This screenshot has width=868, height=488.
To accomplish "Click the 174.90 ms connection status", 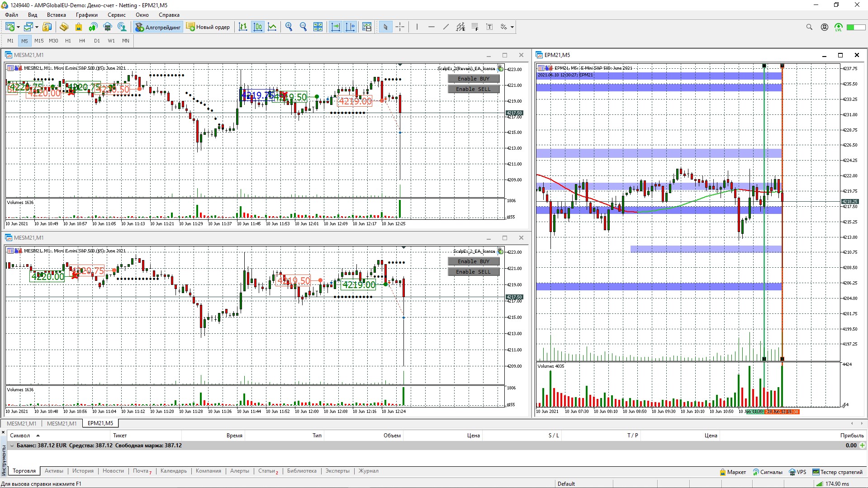I will tap(833, 484).
